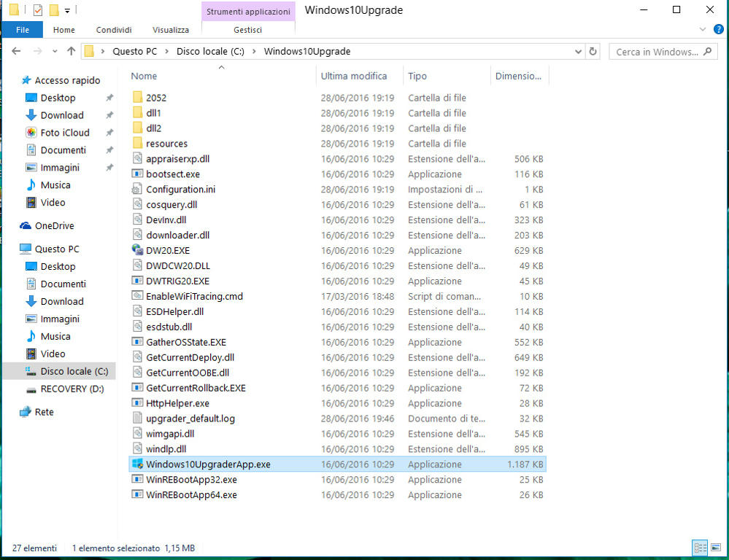Click the OneDrive cloud icon in sidebar
729x560 pixels.
click(x=26, y=226)
